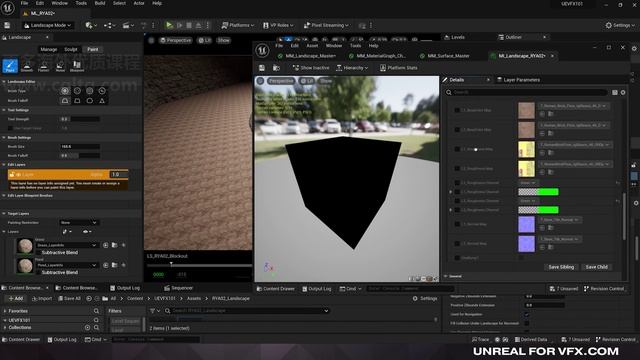Screen dimensions: 640x360
Task: Open Platforms dropdown in toolbar
Action: pos(238,25)
